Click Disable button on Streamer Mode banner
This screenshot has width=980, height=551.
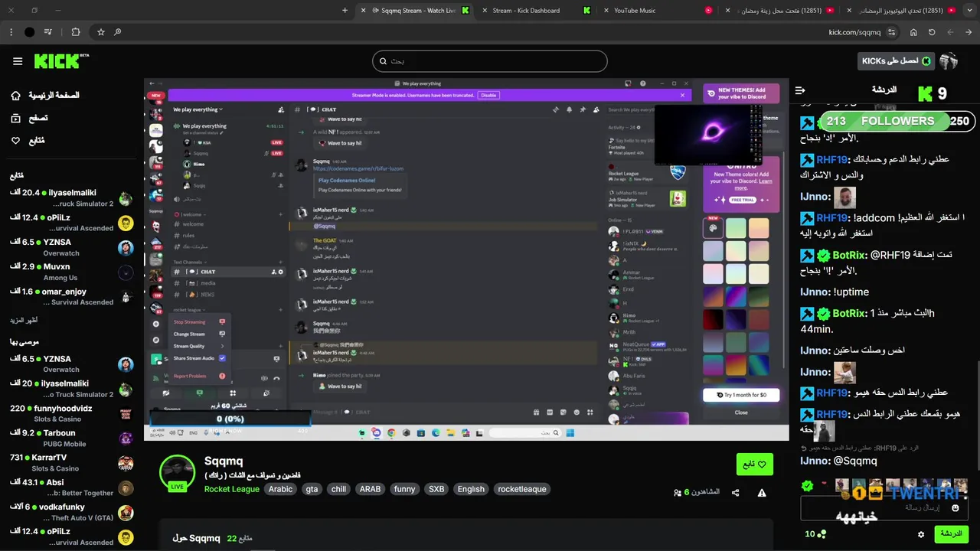click(x=489, y=95)
